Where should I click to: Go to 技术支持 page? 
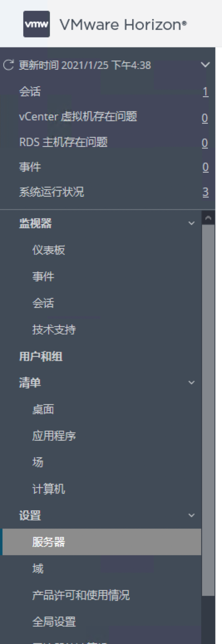(54, 330)
